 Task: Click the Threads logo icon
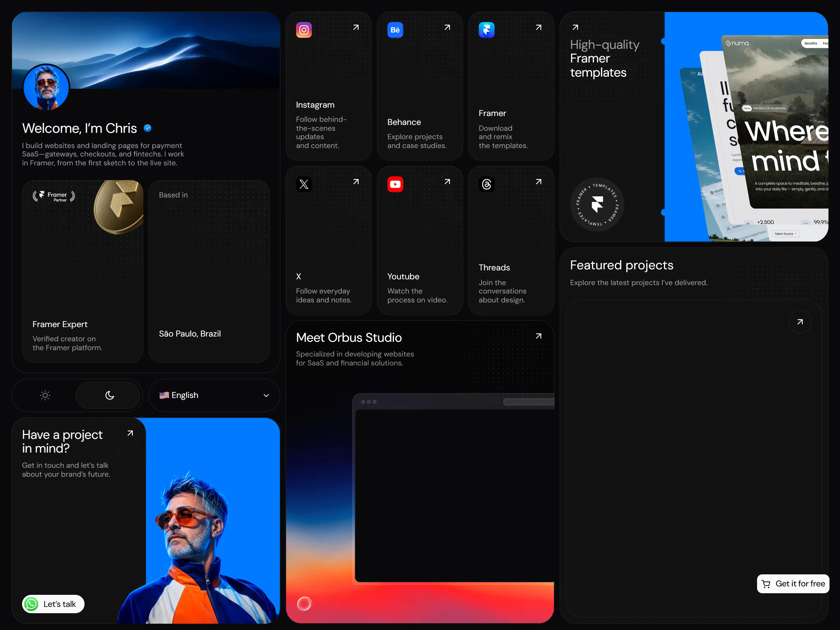pos(486,184)
